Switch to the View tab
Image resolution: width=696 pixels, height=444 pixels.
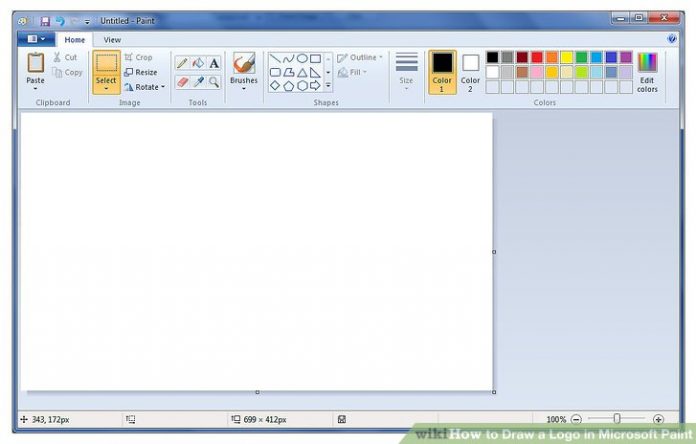(112, 40)
